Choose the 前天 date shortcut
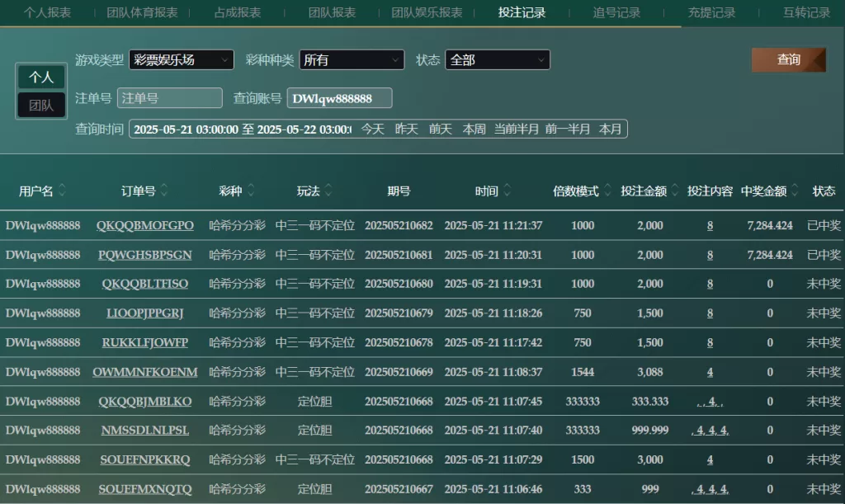The width and height of the screenshot is (845, 504). pyautogui.click(x=441, y=130)
